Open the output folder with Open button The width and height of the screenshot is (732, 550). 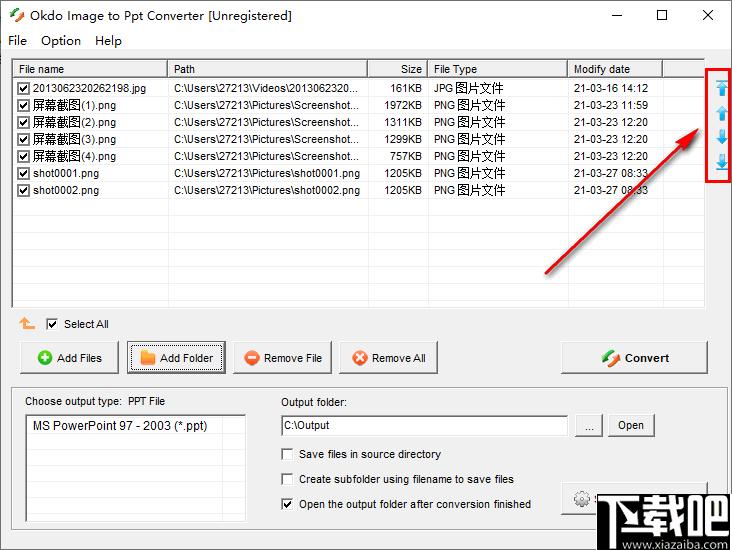pyautogui.click(x=631, y=425)
